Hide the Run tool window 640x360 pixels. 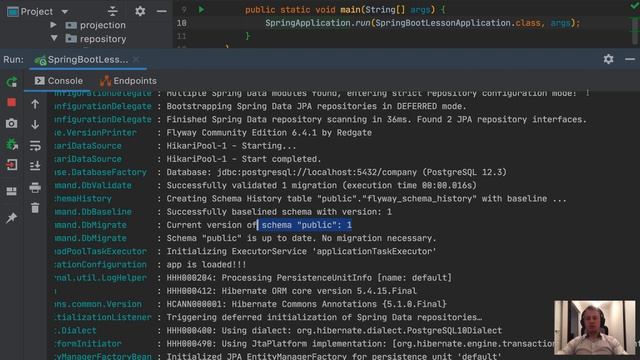coord(630,59)
